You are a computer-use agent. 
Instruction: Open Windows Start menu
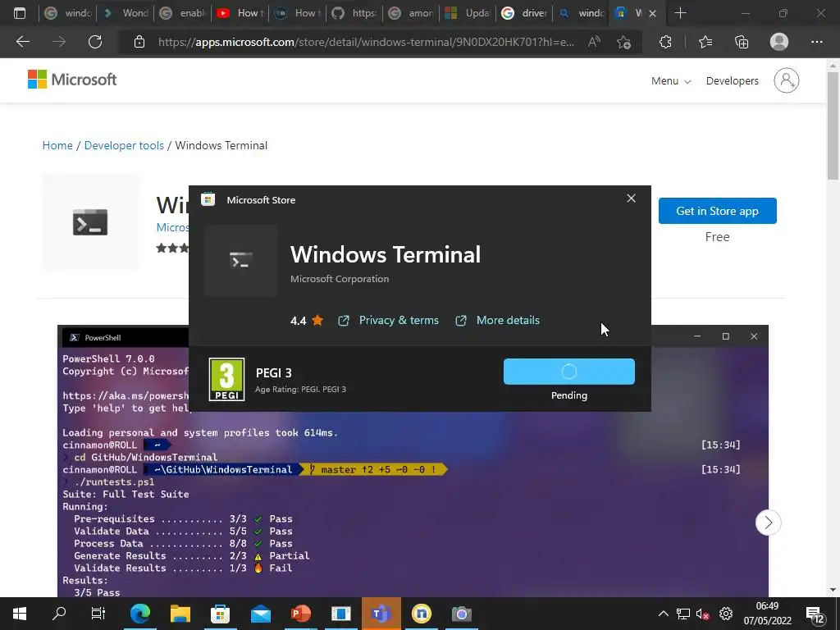coord(20,614)
